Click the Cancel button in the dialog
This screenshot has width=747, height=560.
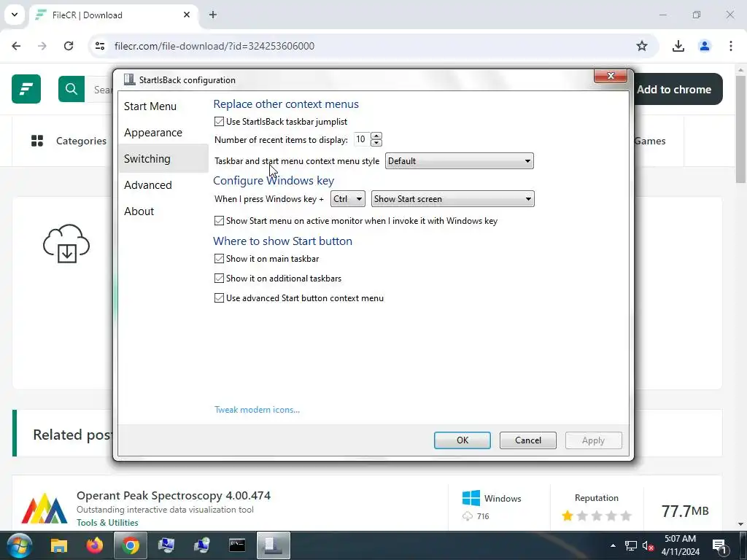coord(528,440)
